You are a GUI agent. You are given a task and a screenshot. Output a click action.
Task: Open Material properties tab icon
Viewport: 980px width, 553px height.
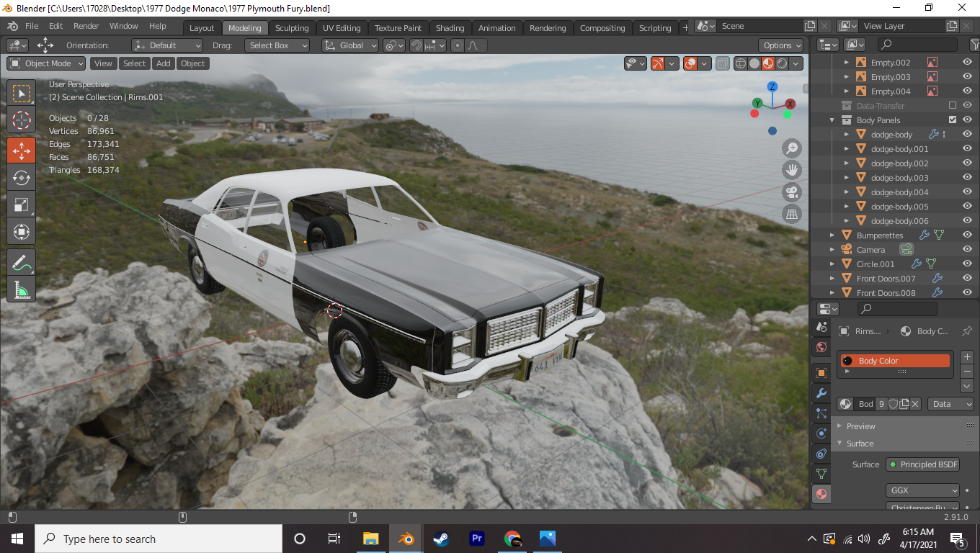coord(821,494)
